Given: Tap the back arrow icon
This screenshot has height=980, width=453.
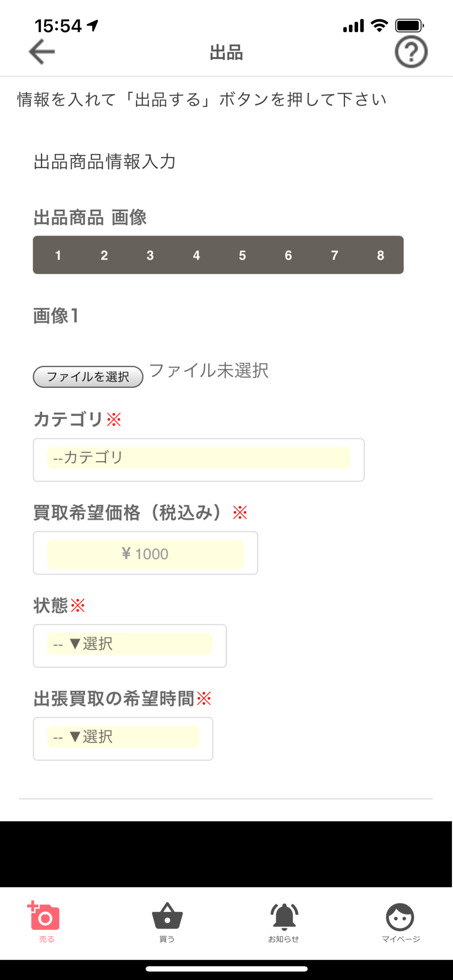Looking at the screenshot, I should [42, 52].
